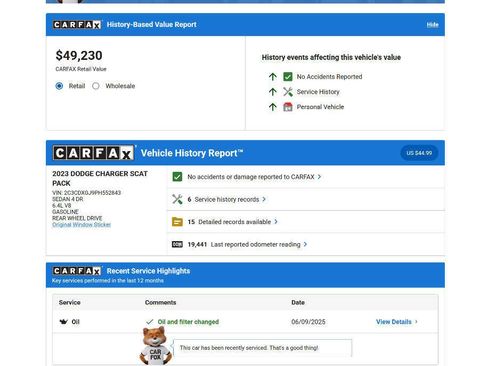This screenshot has height=366, width=488.
Task: Click the No Accidents Reported green check icon
Action: tap(288, 77)
